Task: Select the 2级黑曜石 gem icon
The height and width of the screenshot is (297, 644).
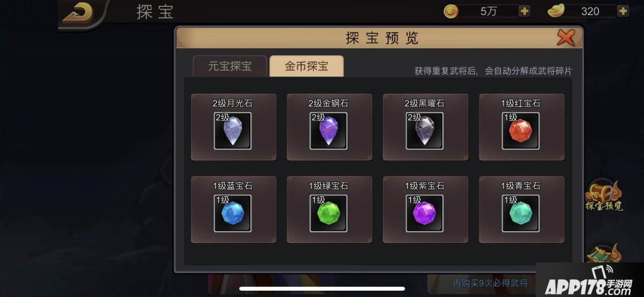Action: [425, 130]
